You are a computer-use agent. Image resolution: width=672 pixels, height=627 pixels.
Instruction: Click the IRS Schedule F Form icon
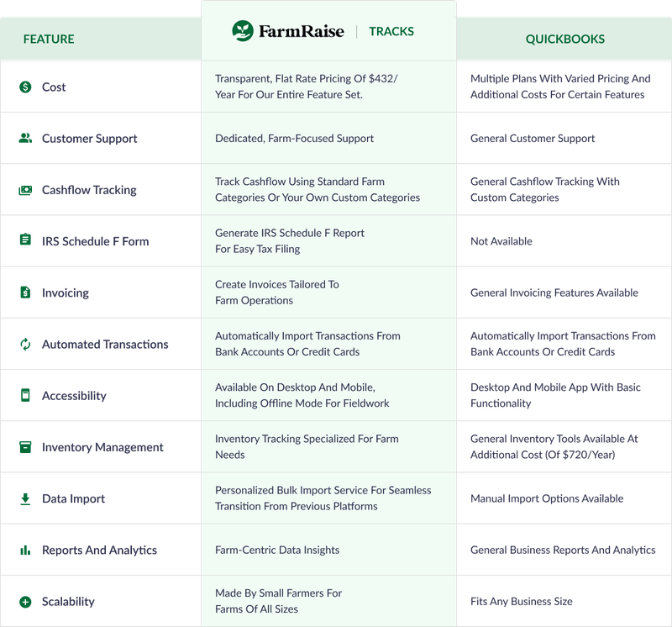26,240
